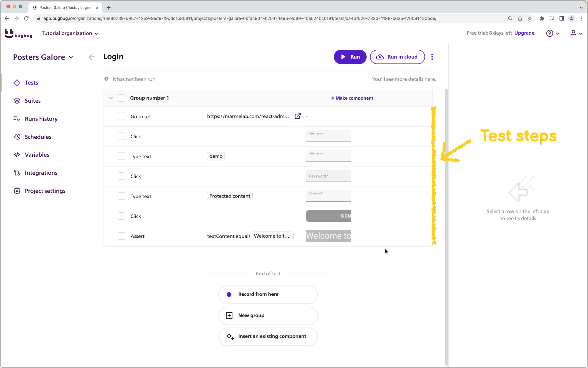Check the Group number 1 checkbox

tap(122, 98)
